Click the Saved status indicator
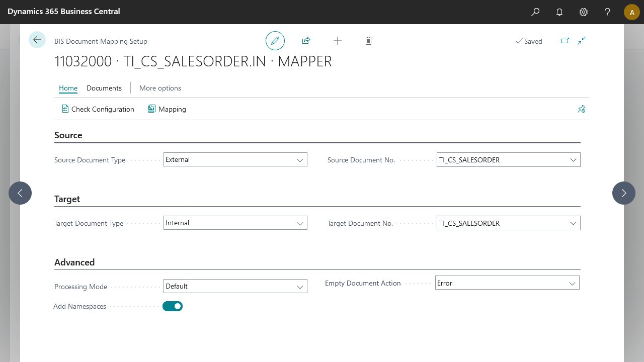 529,41
